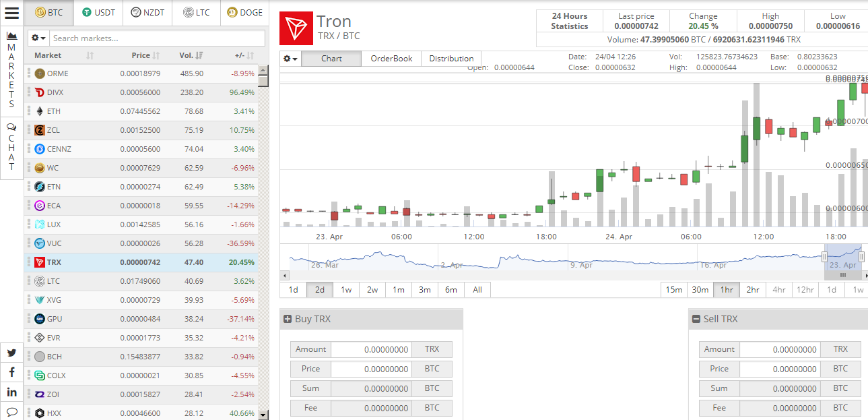Open the hamburger main menu
The width and height of the screenshot is (868, 420).
11,12
